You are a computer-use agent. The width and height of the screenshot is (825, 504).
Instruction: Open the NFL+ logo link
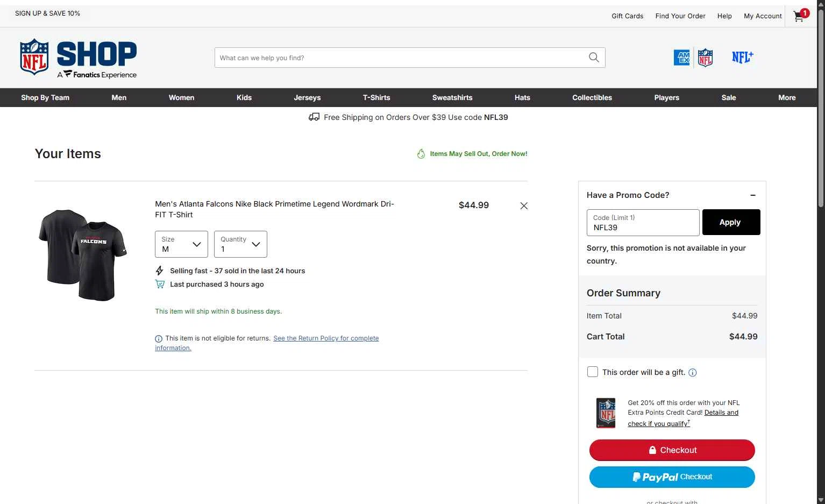[x=743, y=57]
